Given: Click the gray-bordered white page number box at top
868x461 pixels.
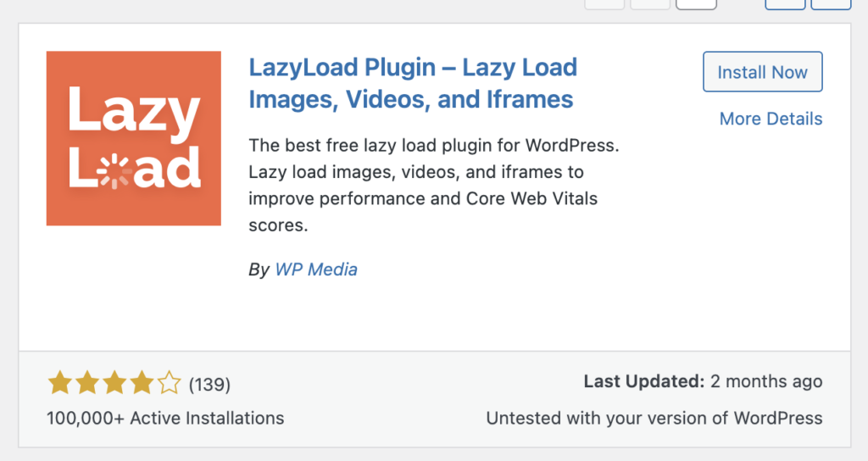Looking at the screenshot, I should click(696, 4).
